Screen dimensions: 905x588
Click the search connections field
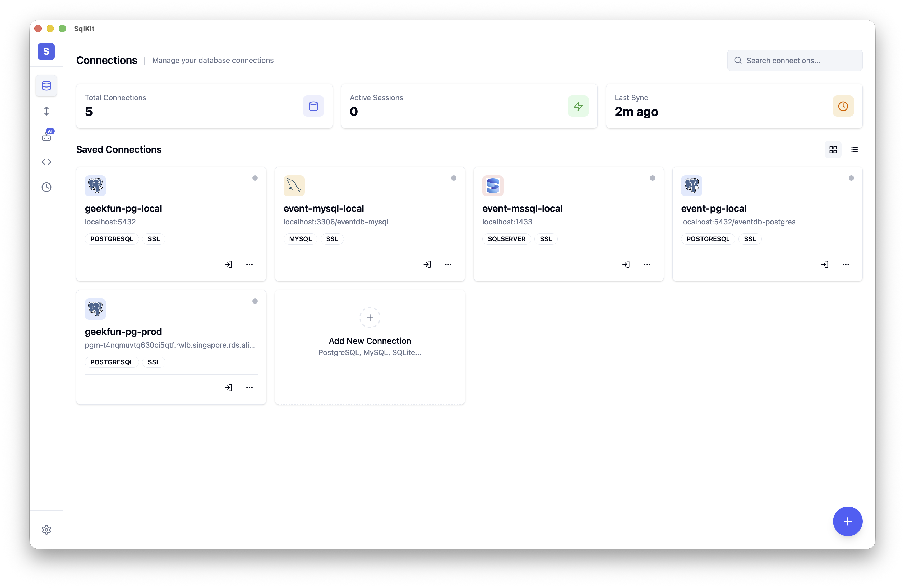coord(794,60)
